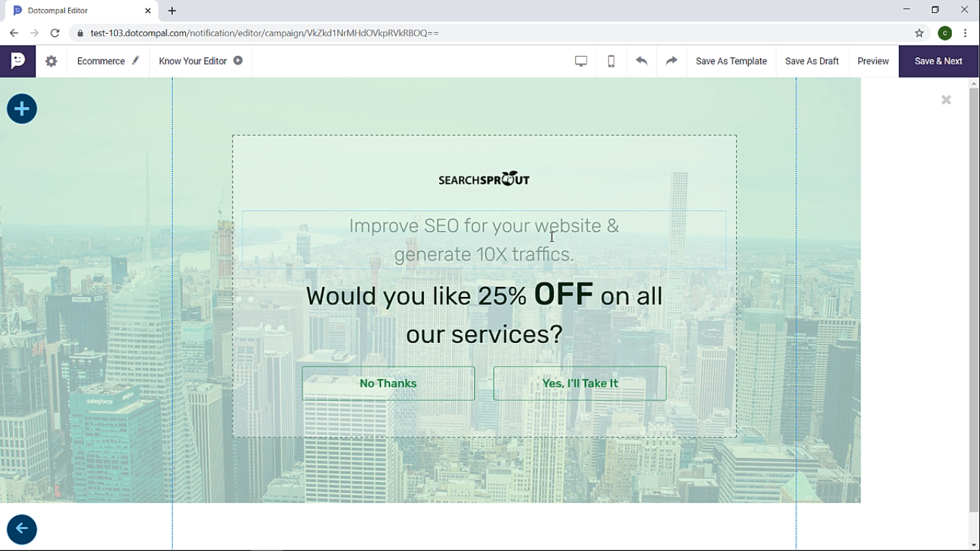This screenshot has width=980, height=551.
Task: Select the Improve SEO subheading text
Action: [484, 240]
